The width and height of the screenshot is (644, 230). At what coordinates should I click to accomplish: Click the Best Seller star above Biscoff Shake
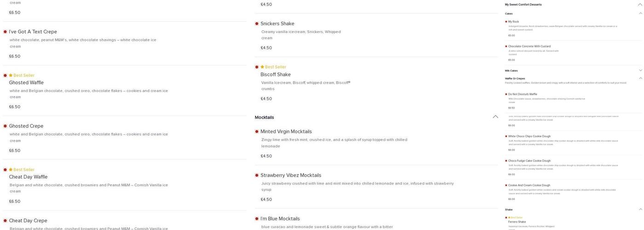click(262, 67)
